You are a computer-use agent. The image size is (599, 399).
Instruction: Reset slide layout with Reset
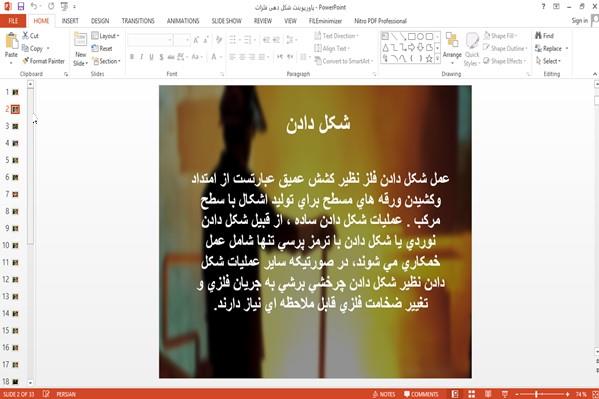click(102, 49)
